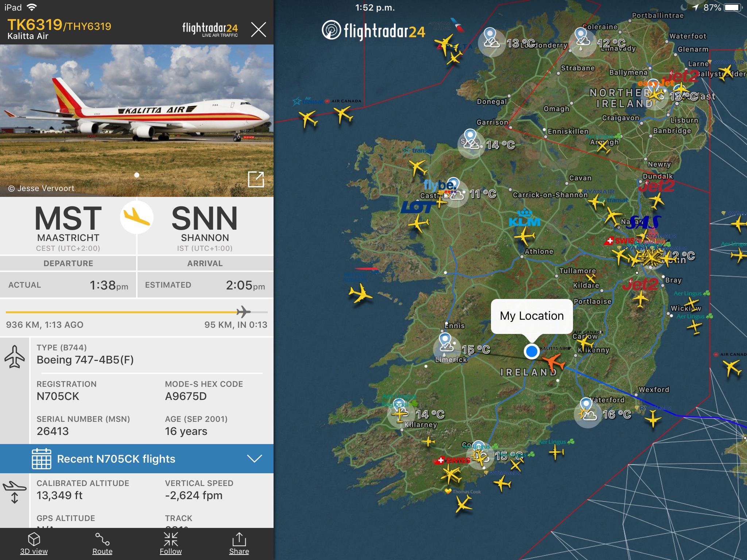This screenshot has width=747, height=560.
Task: Select the orange Kalitta Air plane on map
Action: point(553,362)
